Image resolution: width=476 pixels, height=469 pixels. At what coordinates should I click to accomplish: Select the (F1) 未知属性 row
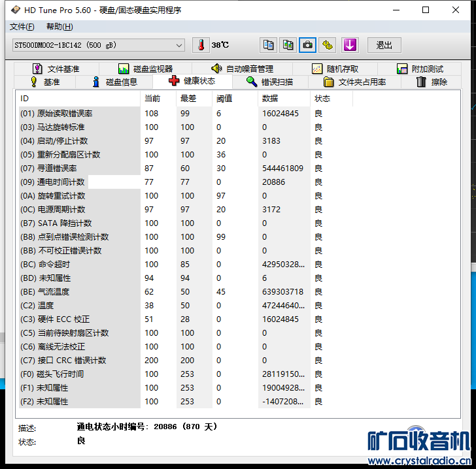pyautogui.click(x=186, y=388)
